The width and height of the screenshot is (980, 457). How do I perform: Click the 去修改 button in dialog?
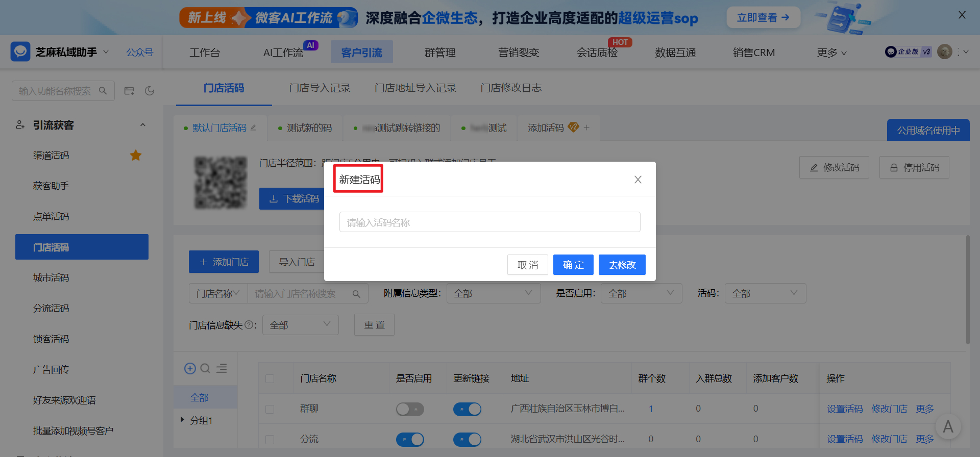pos(622,265)
